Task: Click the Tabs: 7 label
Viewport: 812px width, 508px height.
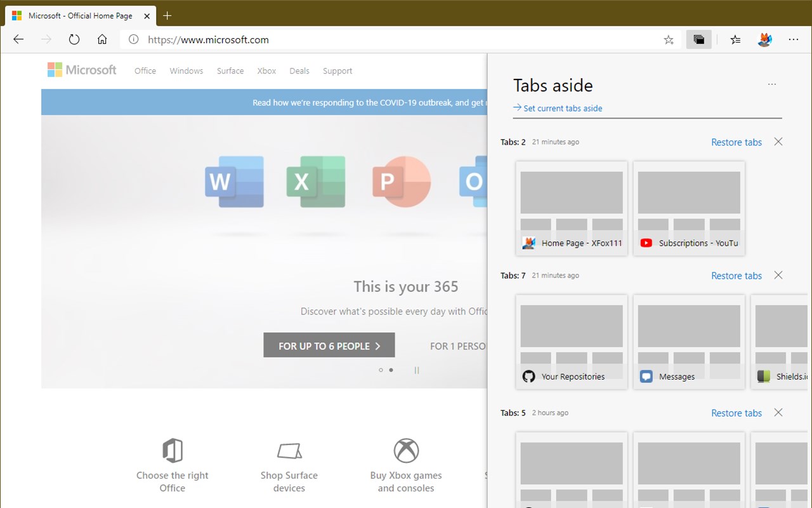Action: pos(513,276)
